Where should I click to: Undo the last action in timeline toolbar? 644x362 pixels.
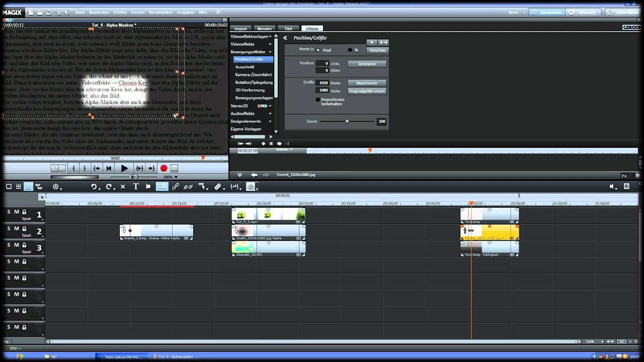(x=94, y=187)
